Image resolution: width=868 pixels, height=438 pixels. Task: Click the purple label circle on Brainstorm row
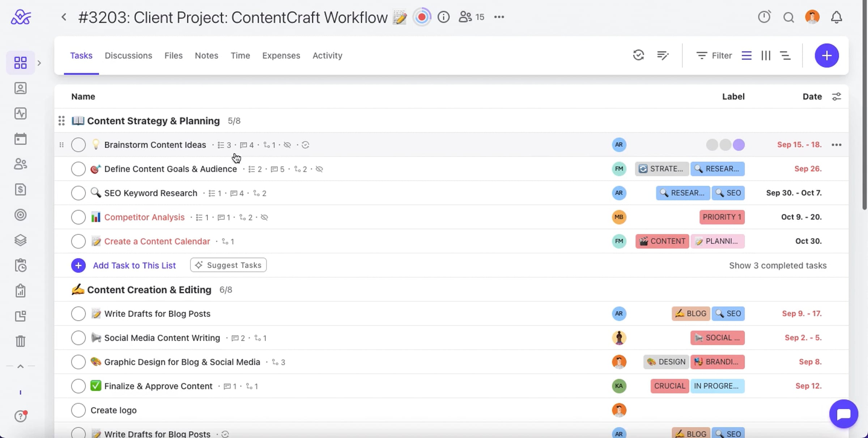(x=739, y=145)
